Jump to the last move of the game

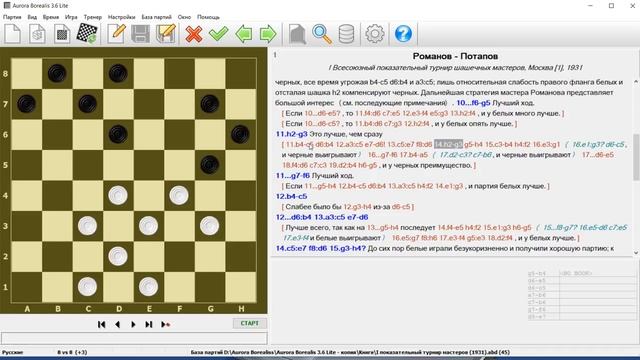click(149, 324)
